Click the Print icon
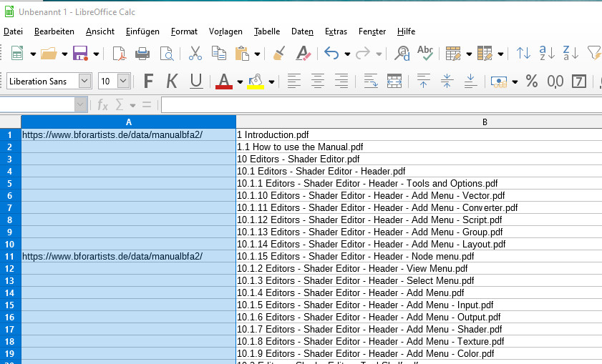The width and height of the screenshot is (602, 364). point(142,53)
